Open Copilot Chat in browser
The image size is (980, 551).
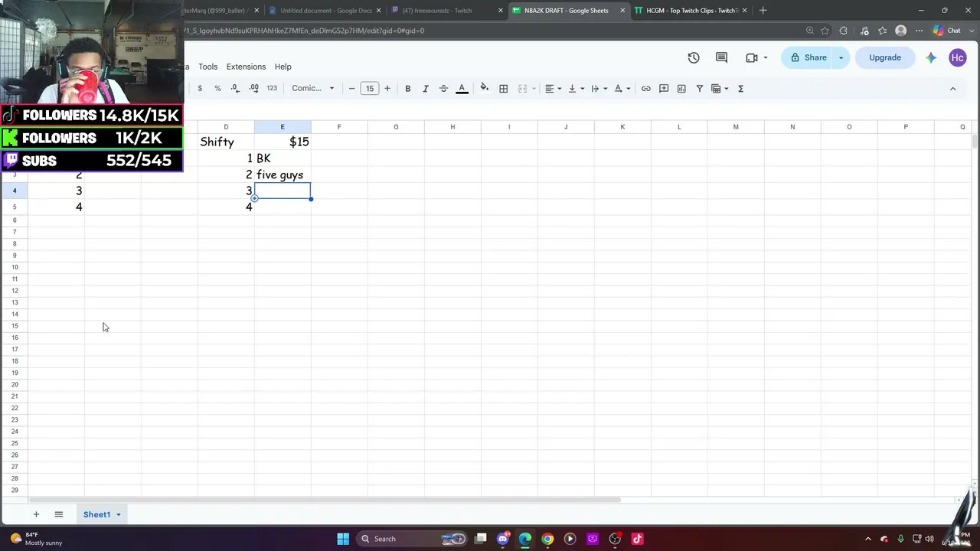(x=947, y=31)
